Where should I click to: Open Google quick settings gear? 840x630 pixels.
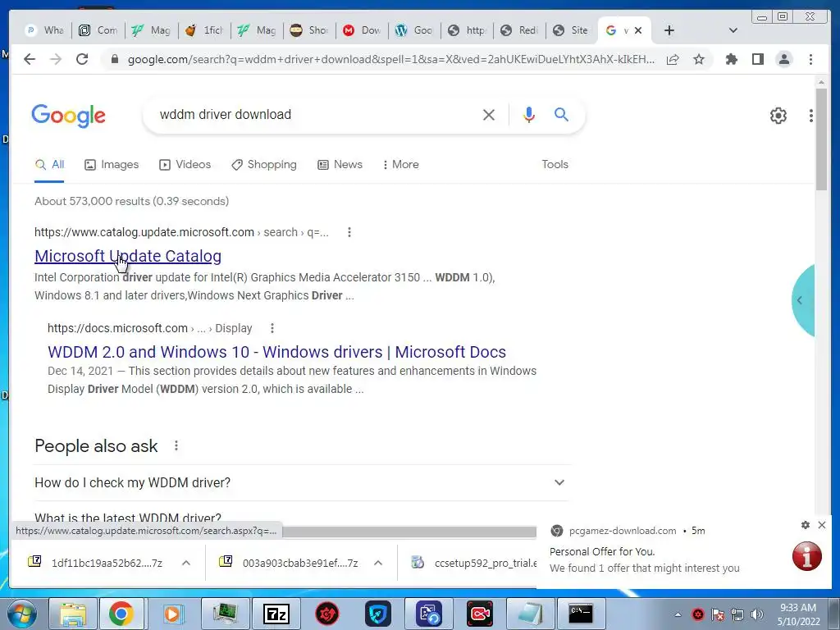[x=778, y=115]
